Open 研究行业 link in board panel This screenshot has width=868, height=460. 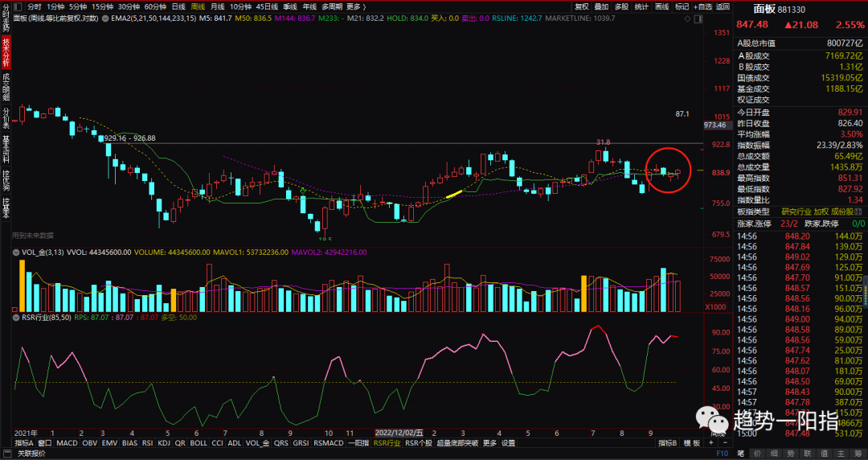coord(796,212)
